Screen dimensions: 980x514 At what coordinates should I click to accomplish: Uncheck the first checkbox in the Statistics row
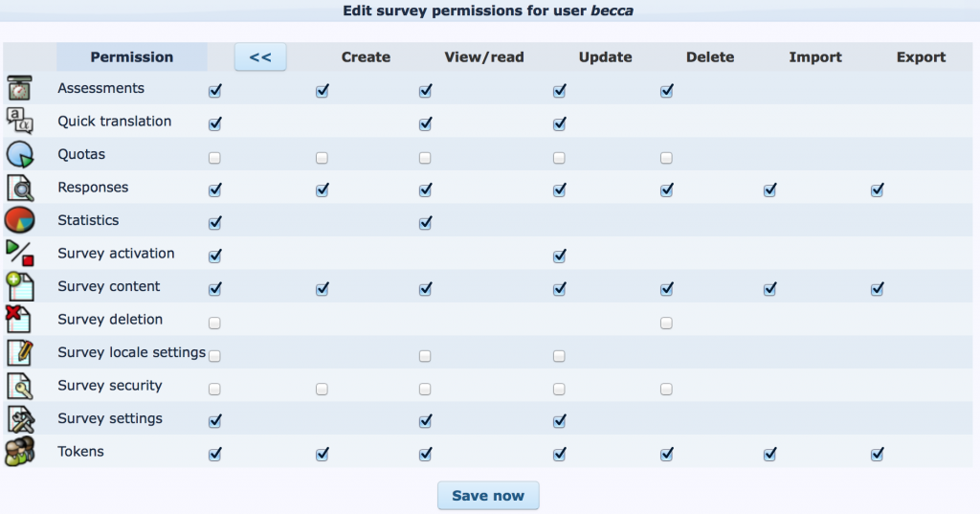coord(214,223)
